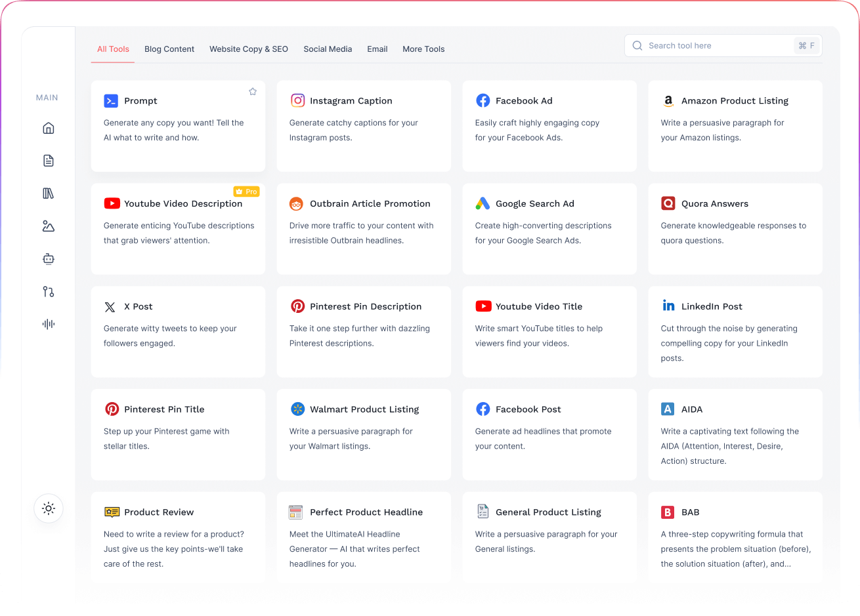Open the LinkedIn Post tool card
860x616 pixels.
click(735, 331)
